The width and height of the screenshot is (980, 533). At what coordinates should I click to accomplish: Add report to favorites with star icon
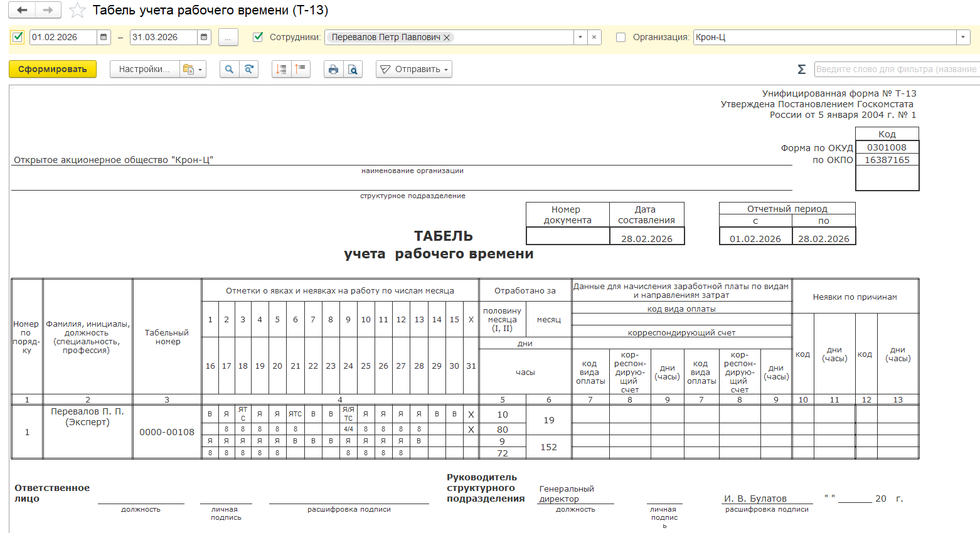pyautogui.click(x=77, y=11)
